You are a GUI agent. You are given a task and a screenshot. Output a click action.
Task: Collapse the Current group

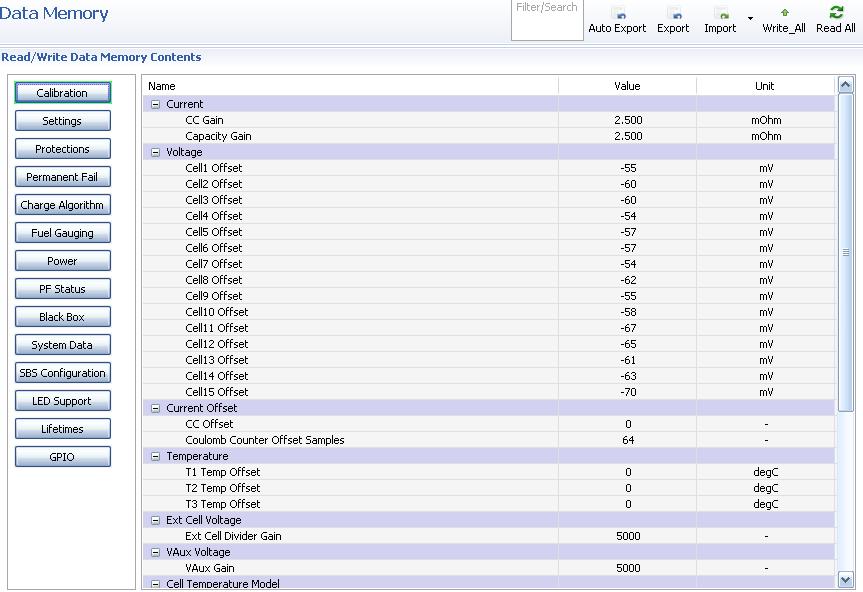click(155, 104)
